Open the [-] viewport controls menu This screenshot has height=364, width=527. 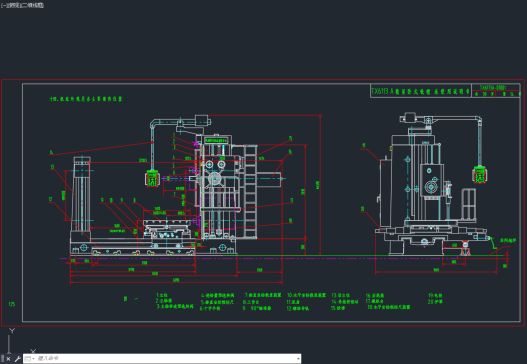click(x=3, y=5)
